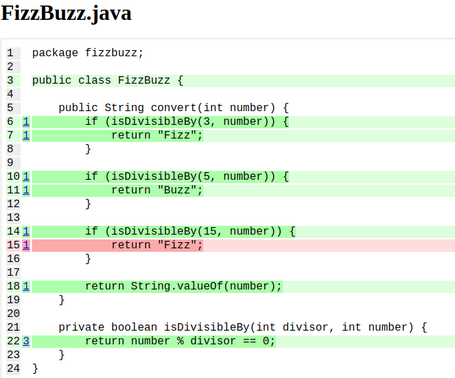This screenshot has width=455, height=378.
Task: Open mutation count link on line 7
Action: coord(26,135)
